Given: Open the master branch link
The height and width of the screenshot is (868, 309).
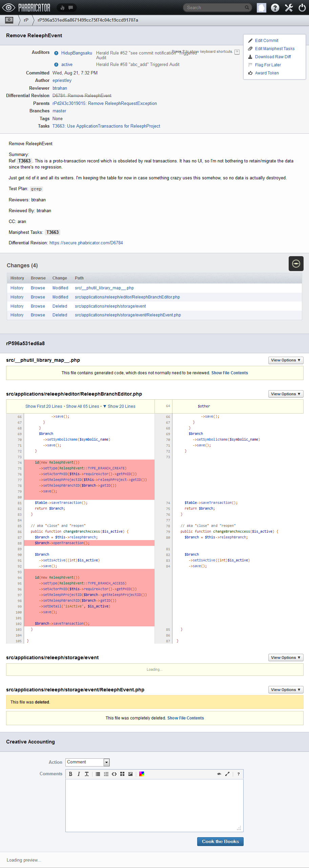Looking at the screenshot, I should [x=59, y=111].
